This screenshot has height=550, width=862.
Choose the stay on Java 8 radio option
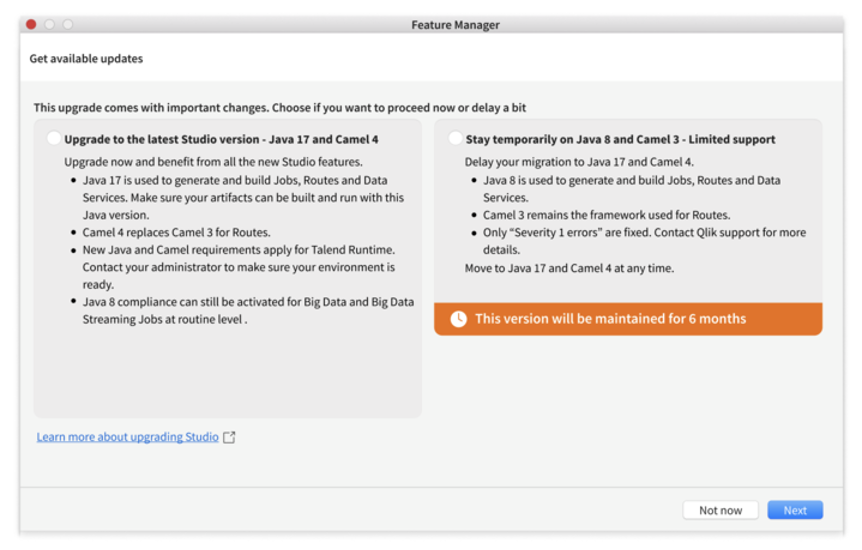click(456, 139)
